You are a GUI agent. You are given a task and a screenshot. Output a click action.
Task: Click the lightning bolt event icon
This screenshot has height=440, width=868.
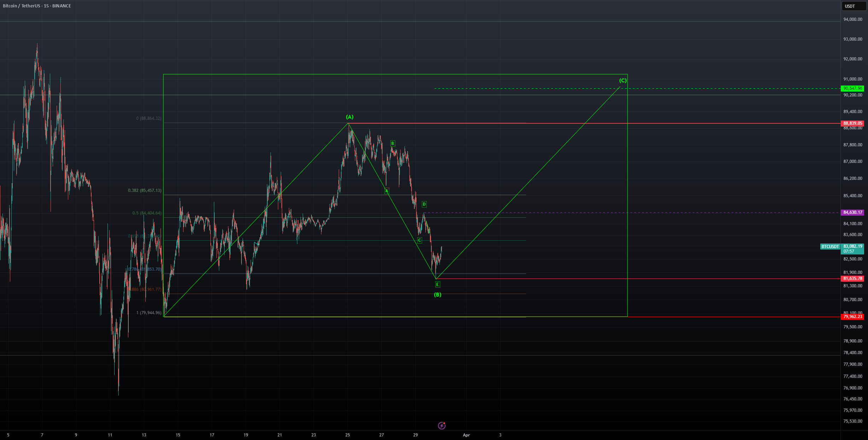click(442, 426)
